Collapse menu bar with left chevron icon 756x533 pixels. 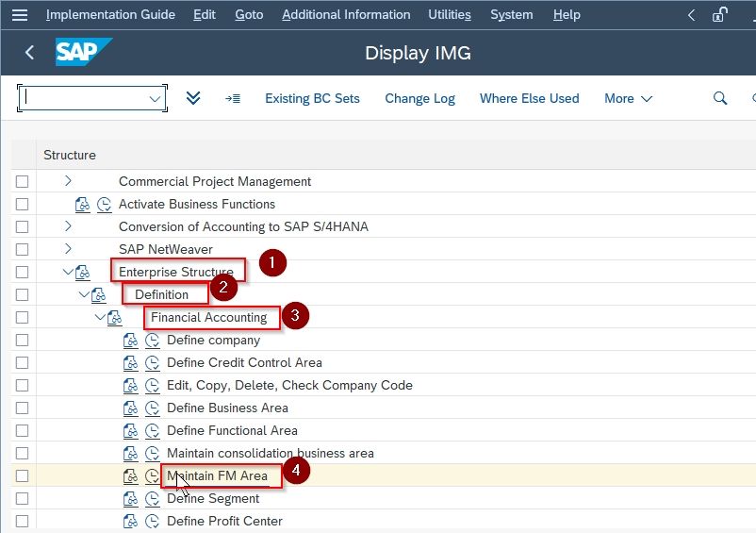[x=691, y=15]
